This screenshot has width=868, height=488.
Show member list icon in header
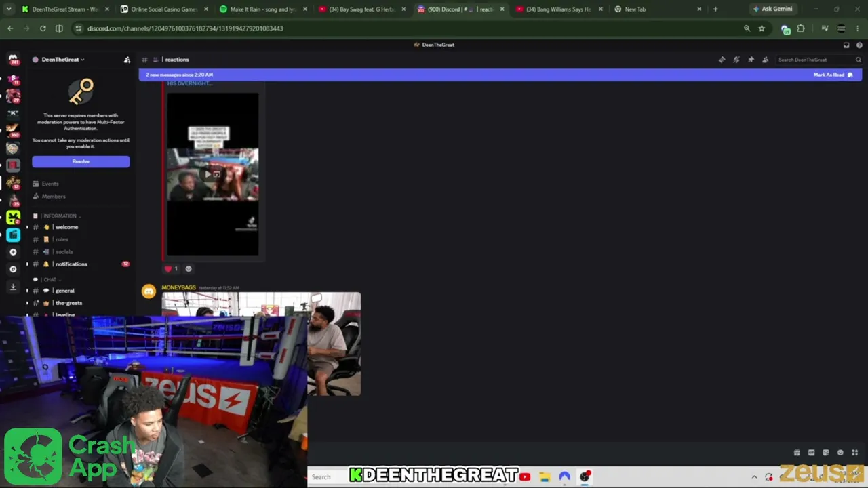tap(766, 60)
